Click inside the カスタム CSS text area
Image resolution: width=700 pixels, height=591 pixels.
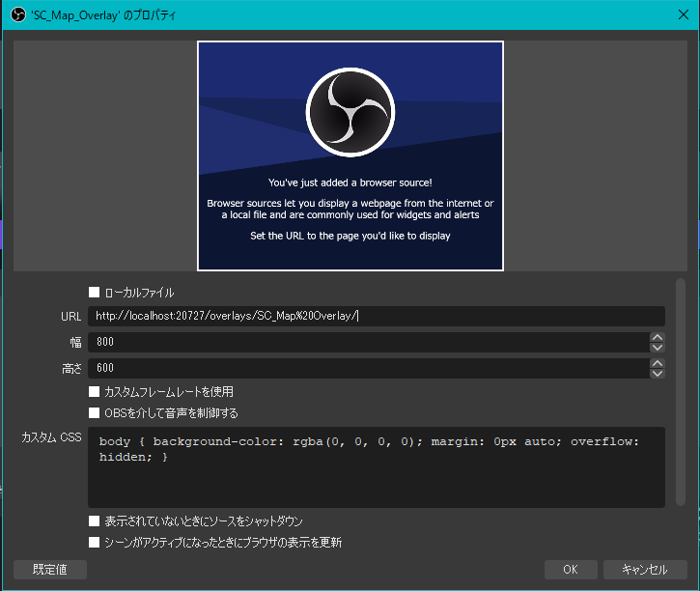click(x=377, y=466)
